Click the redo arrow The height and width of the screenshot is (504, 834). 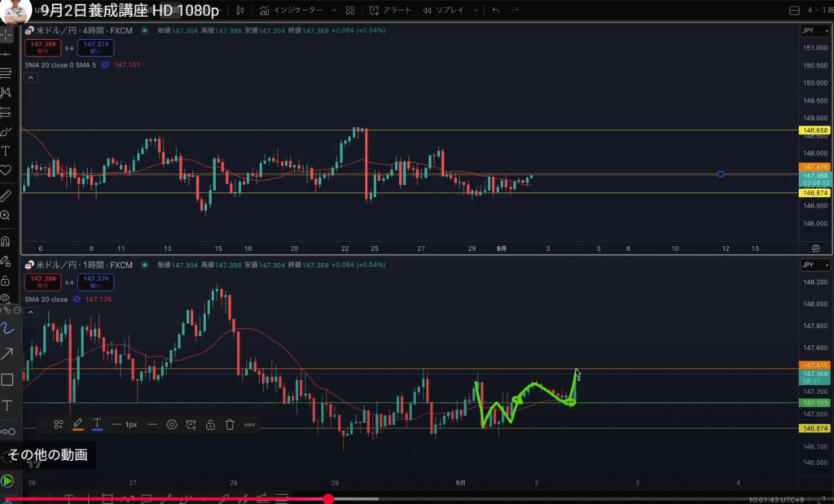[515, 10]
